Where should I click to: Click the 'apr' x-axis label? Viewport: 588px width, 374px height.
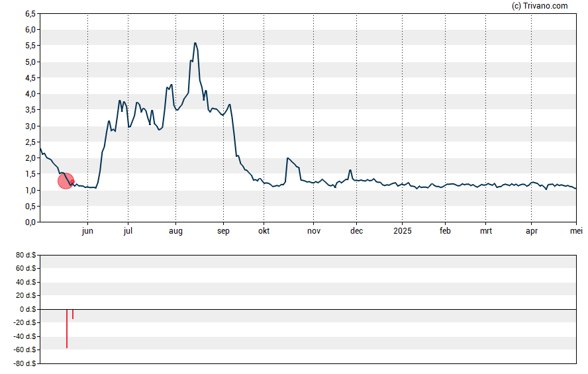click(x=532, y=231)
